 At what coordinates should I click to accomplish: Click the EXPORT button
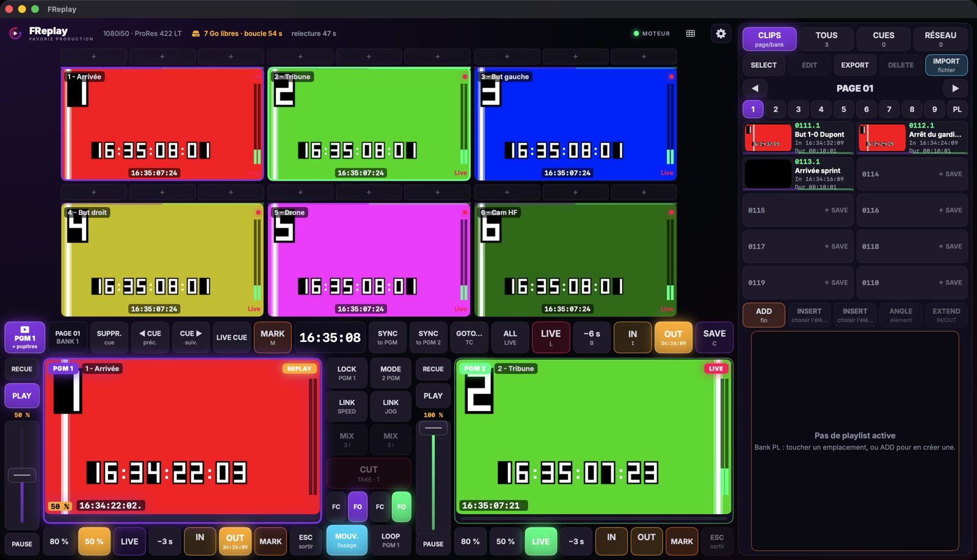(x=855, y=65)
